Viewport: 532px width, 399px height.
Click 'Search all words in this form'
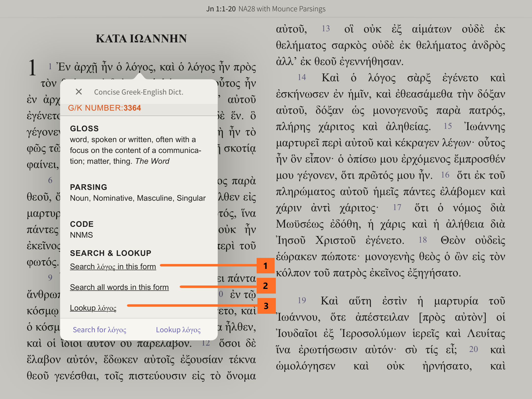coord(119,287)
